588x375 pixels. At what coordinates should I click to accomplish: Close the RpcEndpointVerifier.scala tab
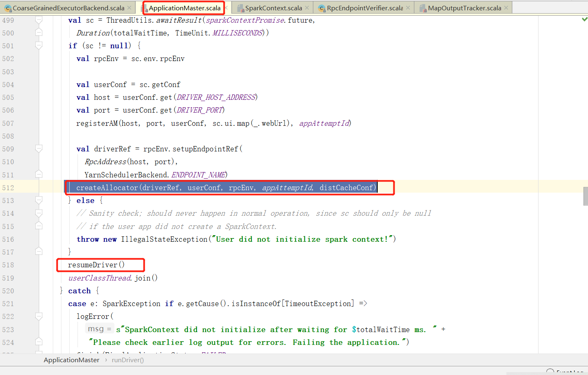(408, 8)
